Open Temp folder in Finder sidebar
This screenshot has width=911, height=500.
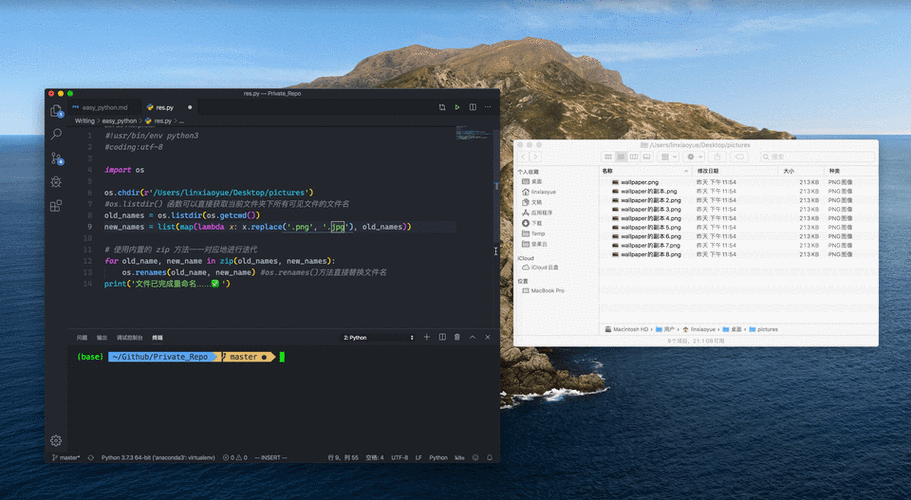[533, 233]
